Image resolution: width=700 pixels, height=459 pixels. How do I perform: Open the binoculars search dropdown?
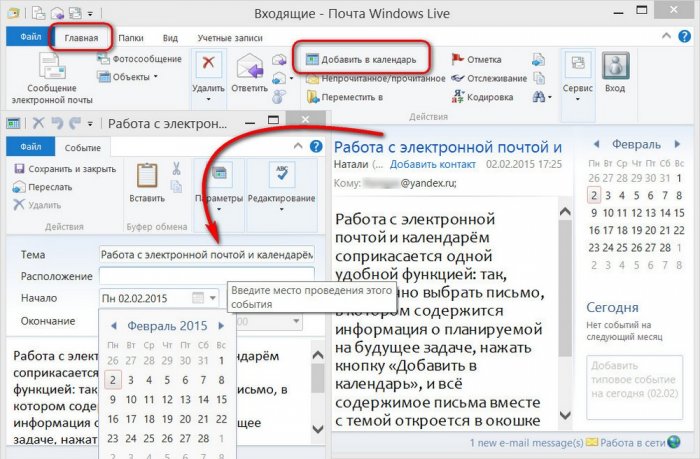542,96
